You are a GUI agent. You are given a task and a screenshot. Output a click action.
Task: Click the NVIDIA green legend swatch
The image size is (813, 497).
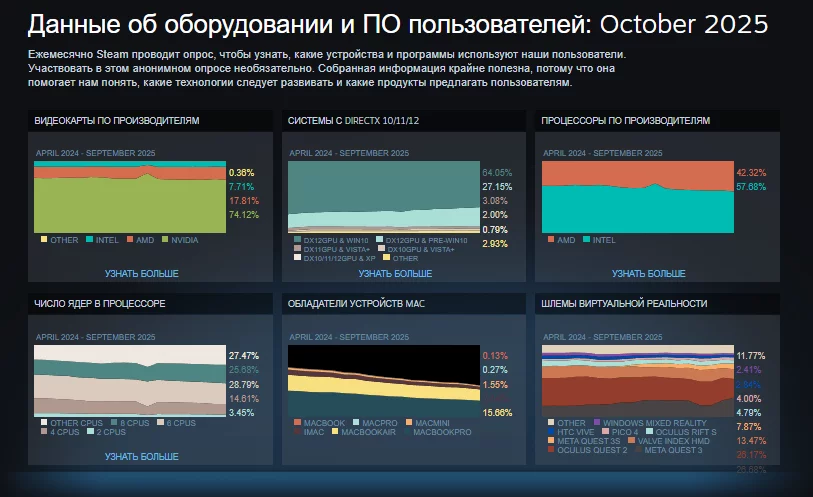click(165, 239)
